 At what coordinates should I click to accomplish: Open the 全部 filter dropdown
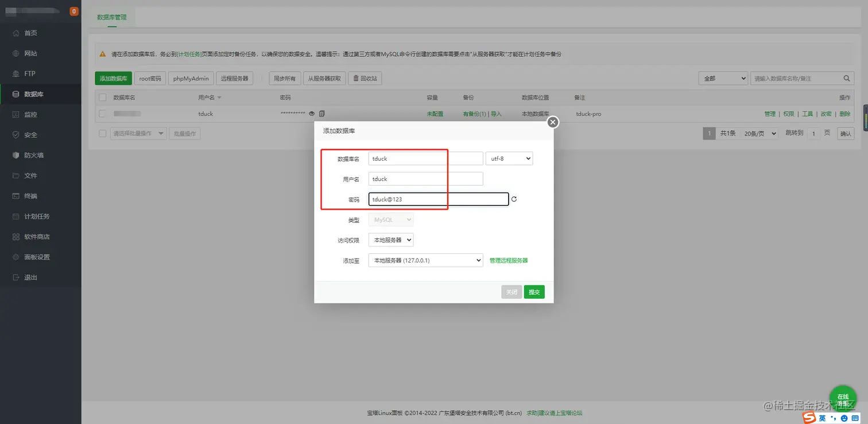click(x=723, y=78)
